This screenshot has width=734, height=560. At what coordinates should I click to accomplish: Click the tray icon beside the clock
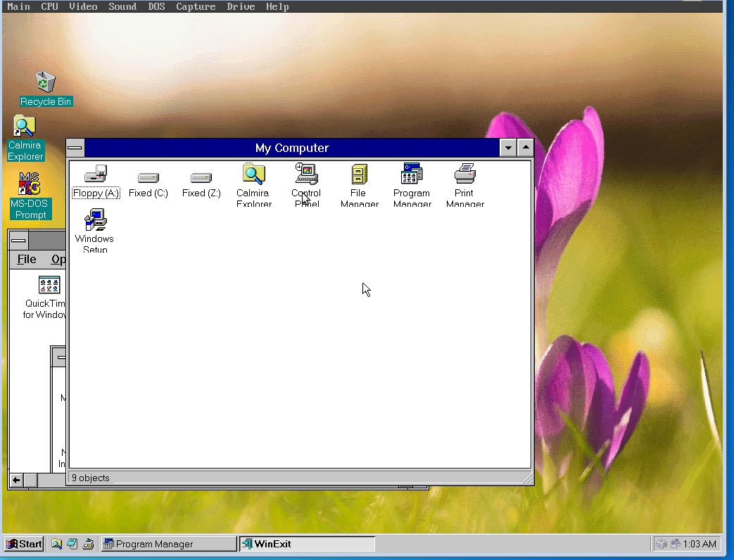[675, 544]
